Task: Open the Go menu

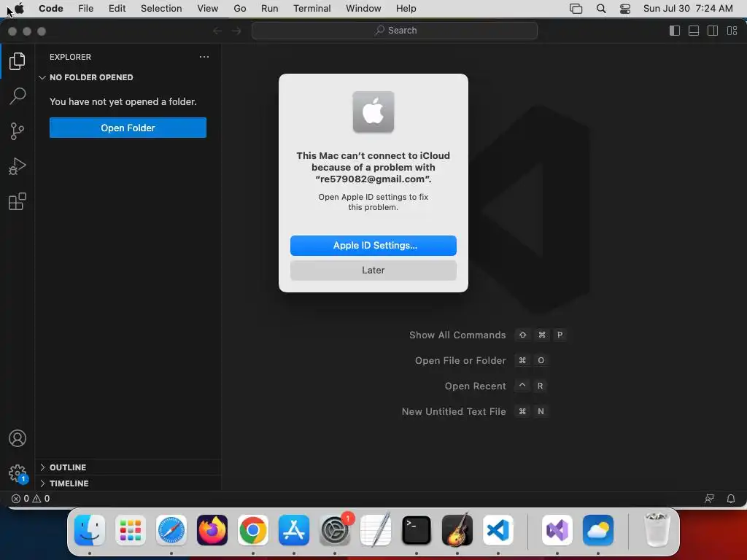Action: click(x=239, y=9)
